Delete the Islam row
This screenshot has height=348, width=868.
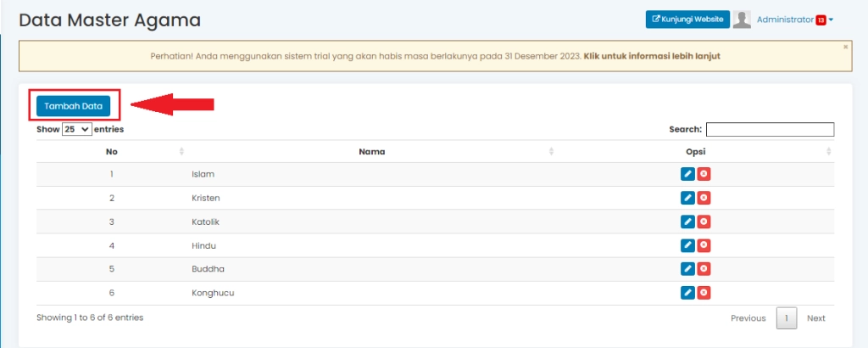point(704,174)
